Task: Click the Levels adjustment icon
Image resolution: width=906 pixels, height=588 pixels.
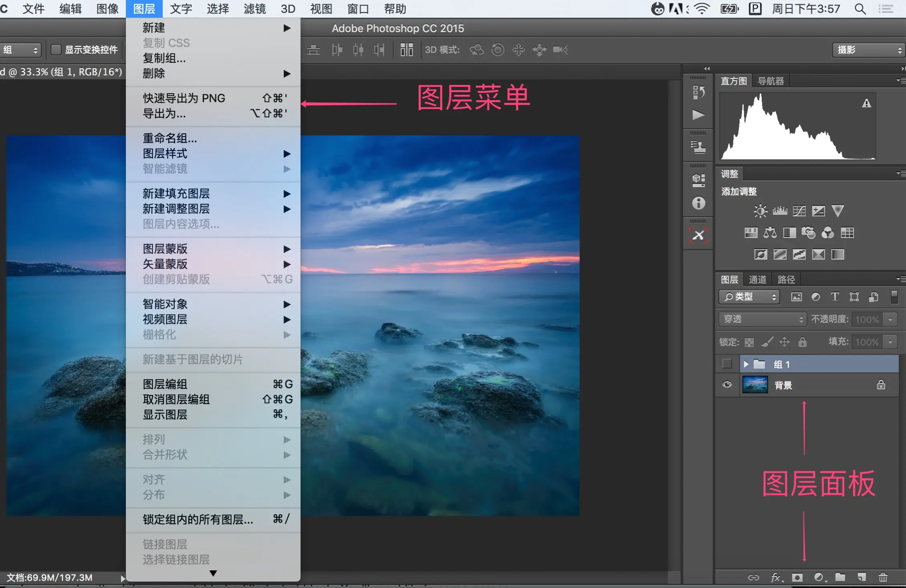Action: click(x=780, y=211)
